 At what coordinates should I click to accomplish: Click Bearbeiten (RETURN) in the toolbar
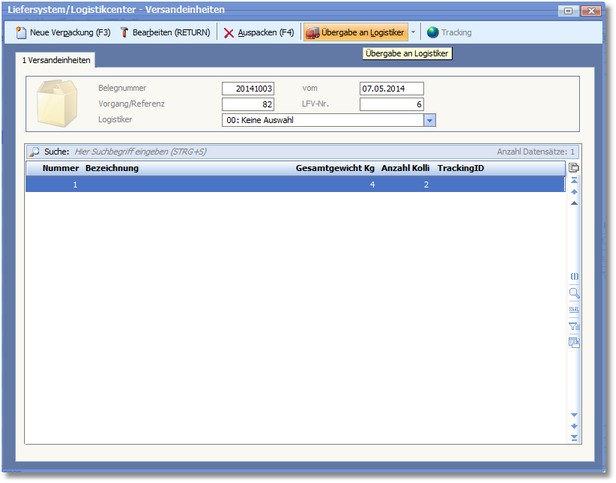click(165, 33)
